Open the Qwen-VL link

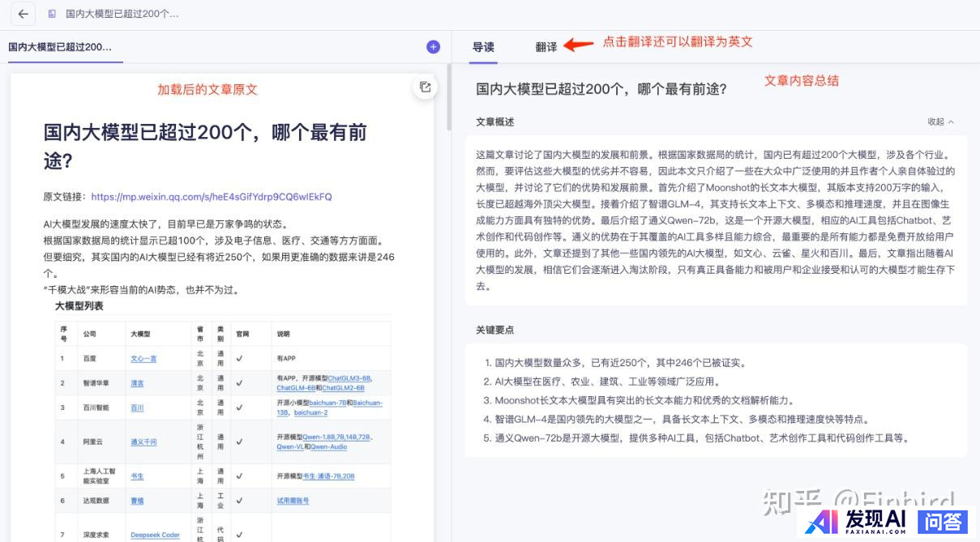coord(290,446)
